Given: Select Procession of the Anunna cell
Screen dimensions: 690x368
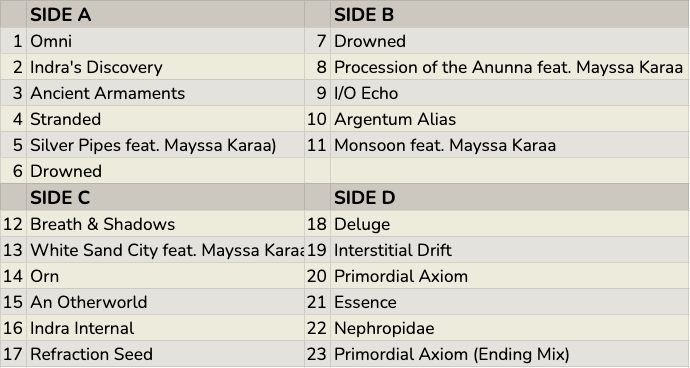Looking at the screenshot, I should click(x=509, y=67).
